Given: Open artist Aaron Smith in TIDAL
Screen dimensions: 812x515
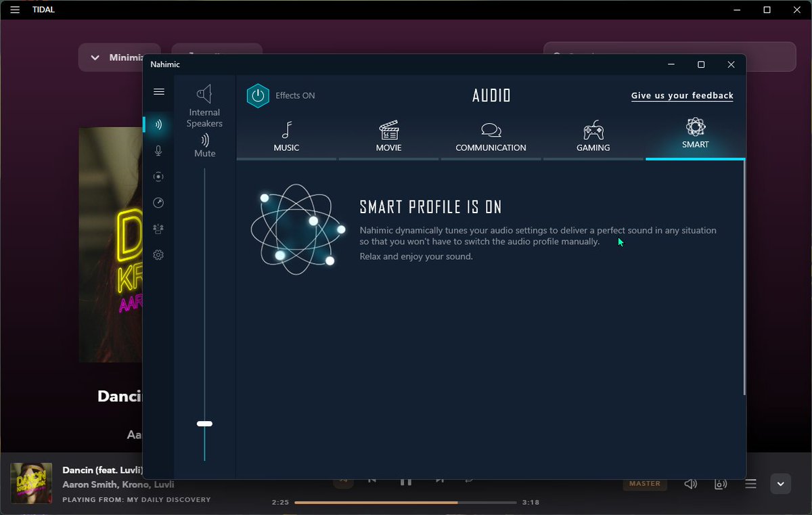Looking at the screenshot, I should tap(90, 485).
